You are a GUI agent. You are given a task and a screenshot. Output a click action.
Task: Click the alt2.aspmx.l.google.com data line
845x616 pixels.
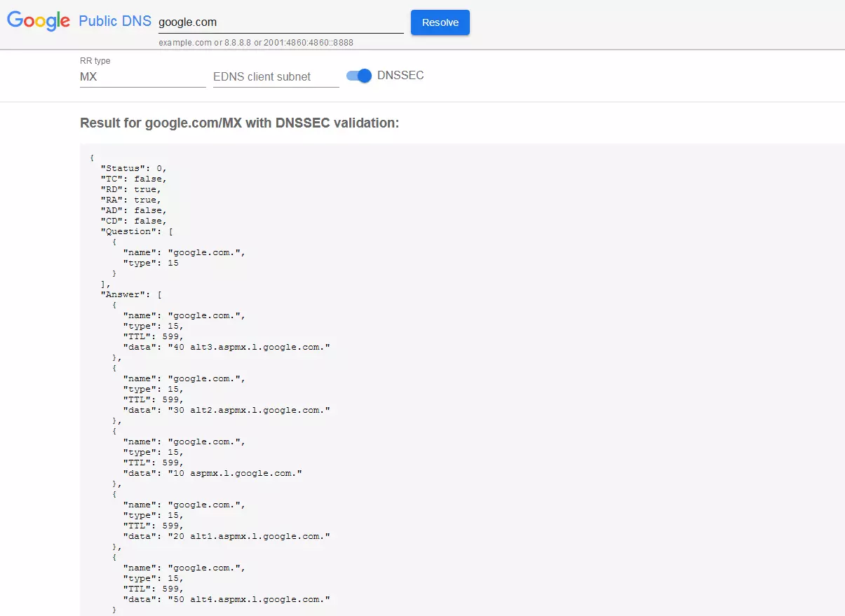(227, 410)
